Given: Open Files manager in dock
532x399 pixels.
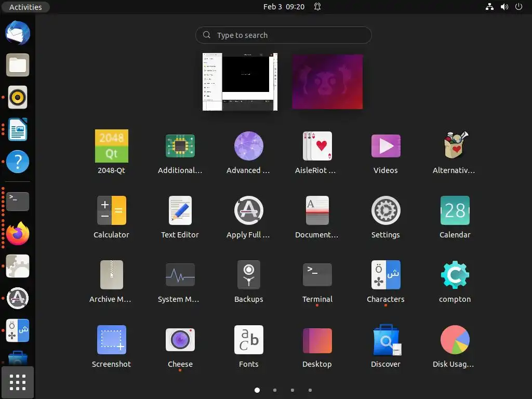Looking at the screenshot, I should tap(18, 65).
